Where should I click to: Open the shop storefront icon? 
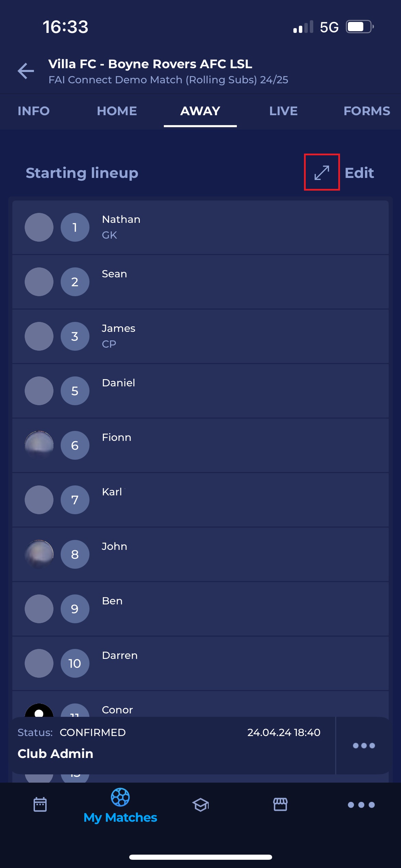click(x=280, y=805)
